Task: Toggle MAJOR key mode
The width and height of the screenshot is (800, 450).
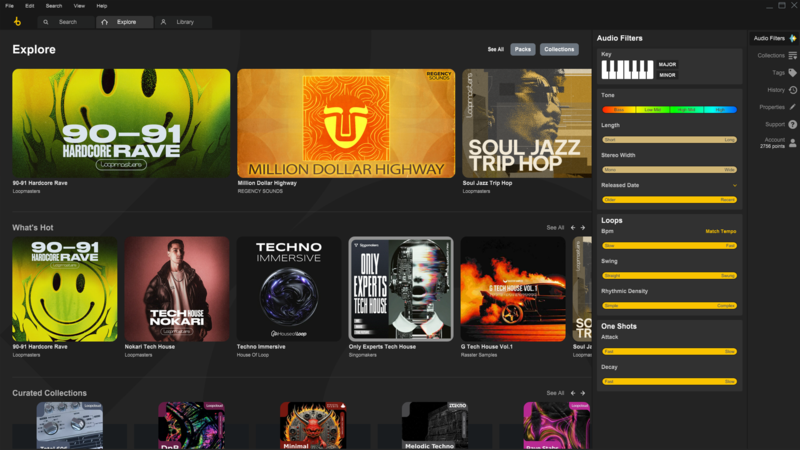Action: (x=667, y=64)
